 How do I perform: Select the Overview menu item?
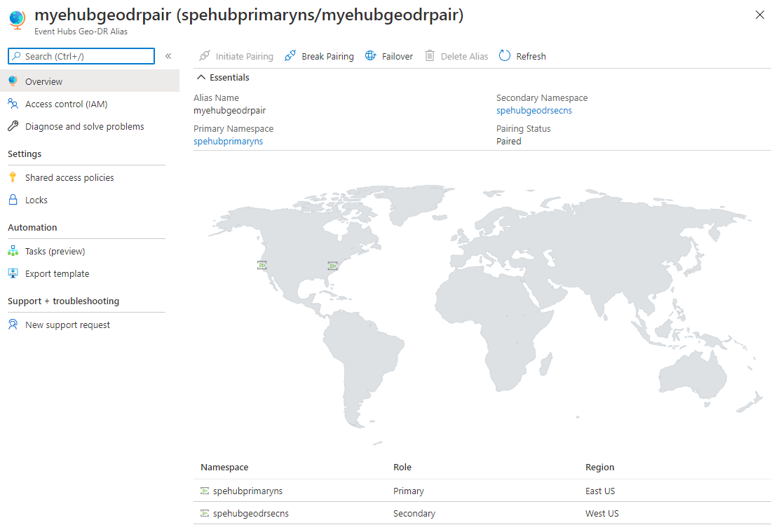pos(43,81)
